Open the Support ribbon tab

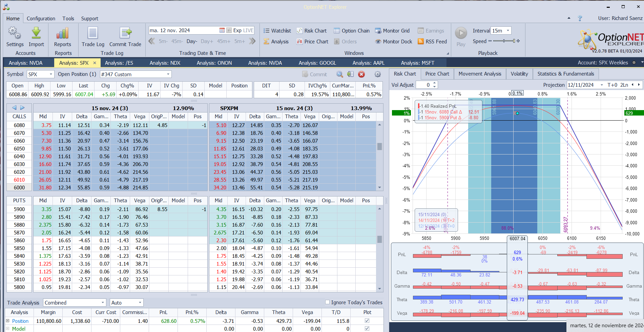point(90,19)
